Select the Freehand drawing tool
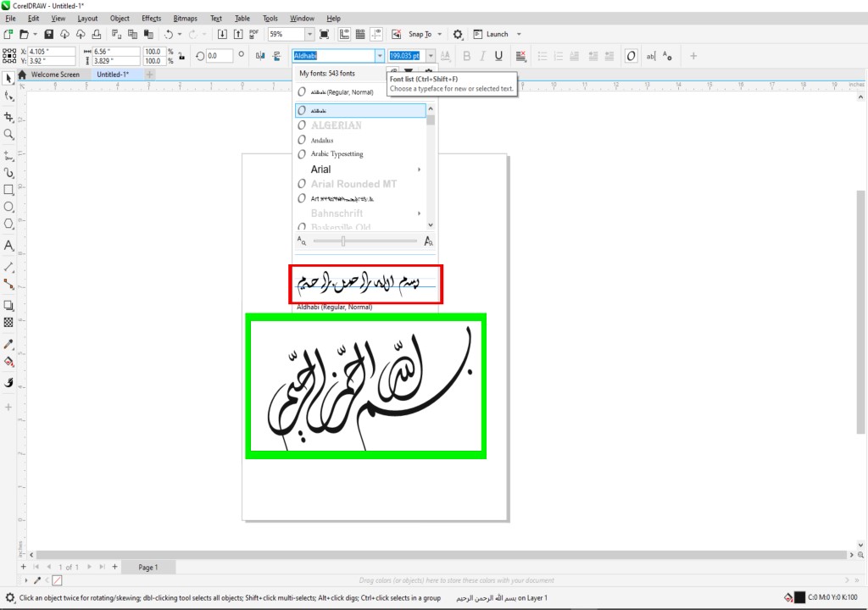The width and height of the screenshot is (868, 610). click(x=8, y=156)
